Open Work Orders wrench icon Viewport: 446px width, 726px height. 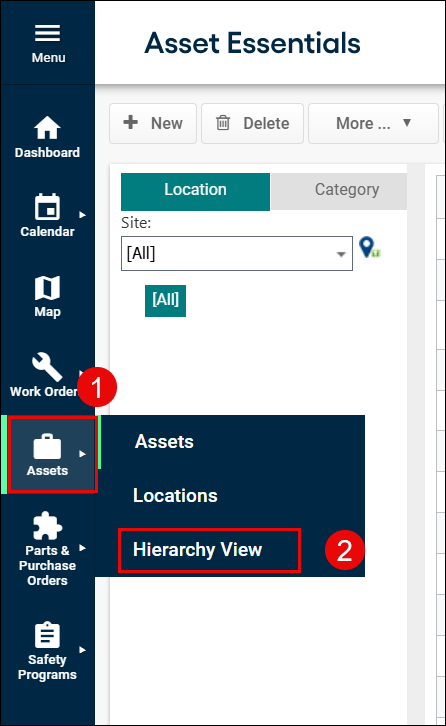pos(47,367)
